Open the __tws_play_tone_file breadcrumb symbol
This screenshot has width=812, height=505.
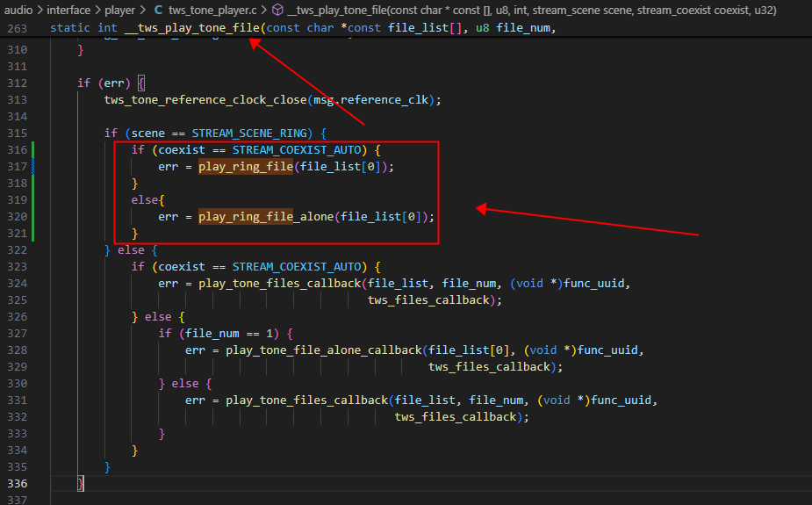tap(532, 10)
